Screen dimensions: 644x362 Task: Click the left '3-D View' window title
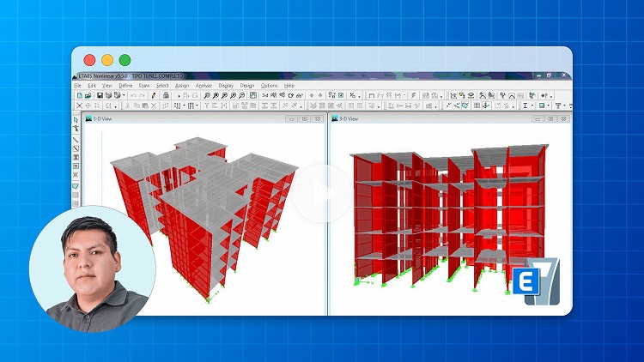[x=102, y=118]
